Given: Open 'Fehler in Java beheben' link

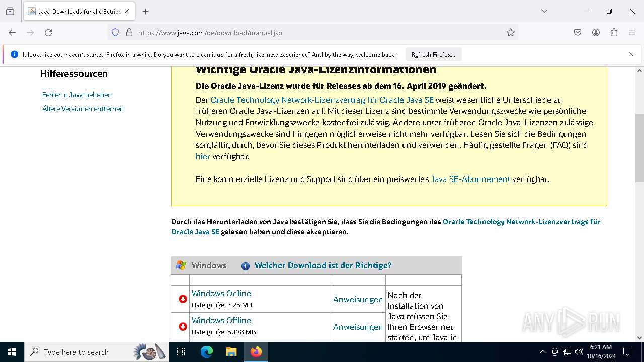Looking at the screenshot, I should (x=77, y=95).
